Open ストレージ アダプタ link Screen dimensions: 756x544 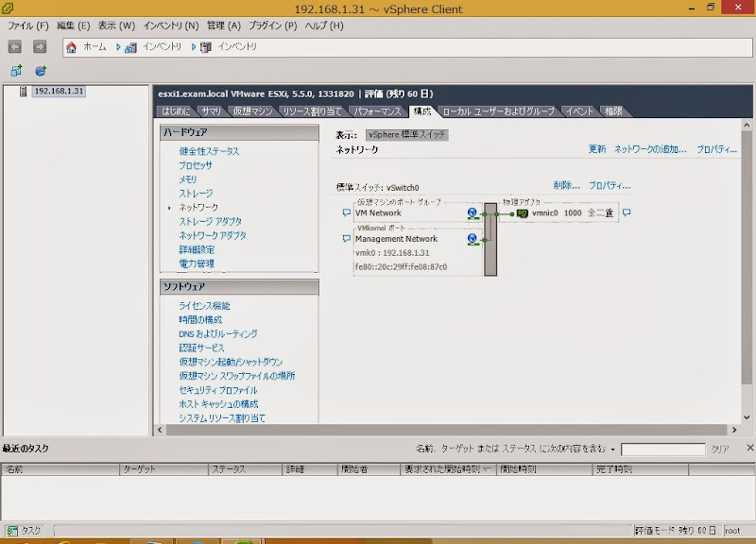point(210,222)
